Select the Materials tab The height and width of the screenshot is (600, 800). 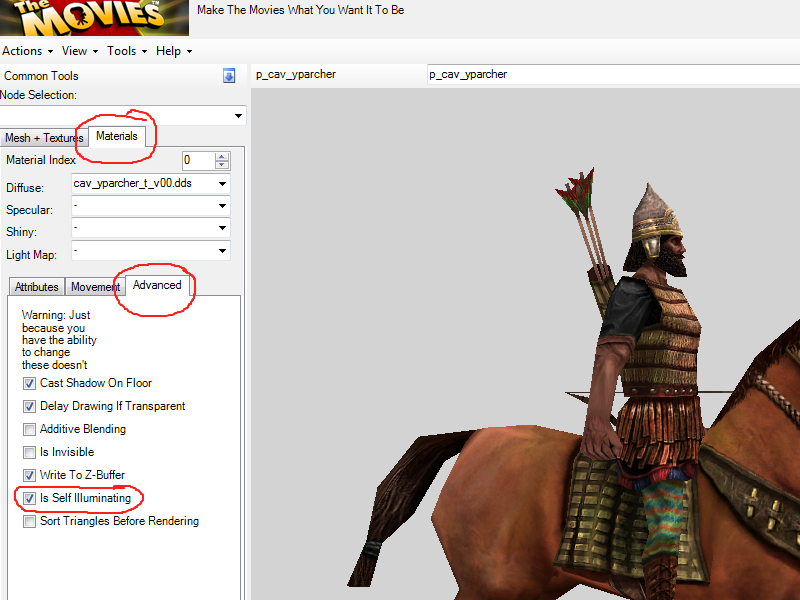(x=117, y=136)
